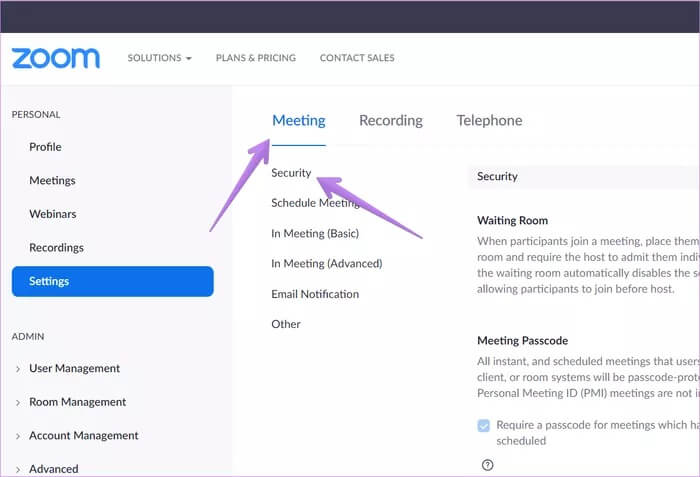Click the PERSONAL section label

point(36,115)
